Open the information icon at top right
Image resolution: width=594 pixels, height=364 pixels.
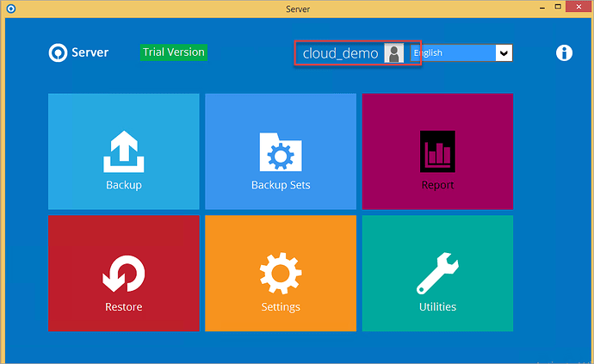coord(564,52)
